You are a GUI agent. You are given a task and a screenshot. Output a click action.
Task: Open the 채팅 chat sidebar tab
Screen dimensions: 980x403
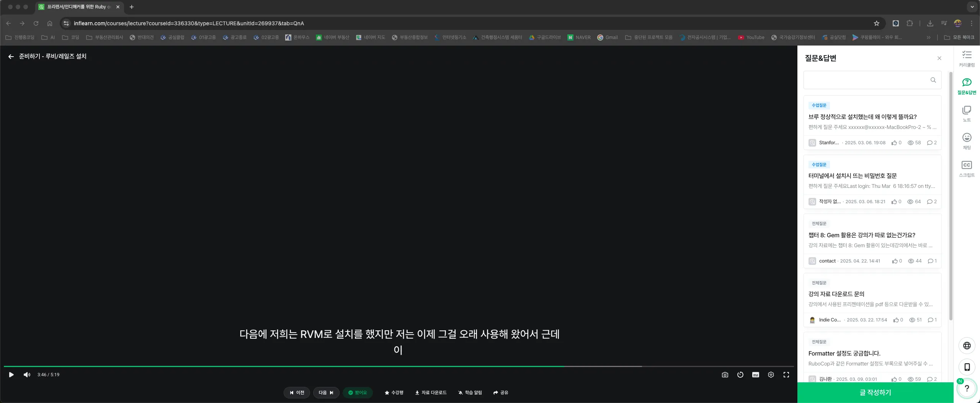[x=967, y=142]
